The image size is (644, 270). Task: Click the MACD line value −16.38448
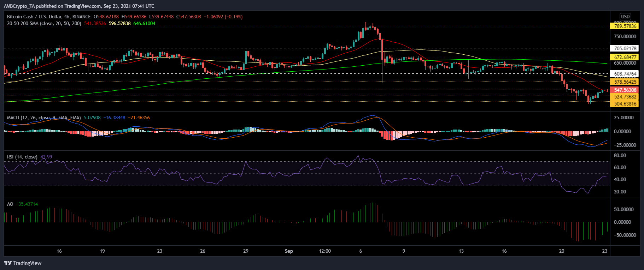coord(114,118)
